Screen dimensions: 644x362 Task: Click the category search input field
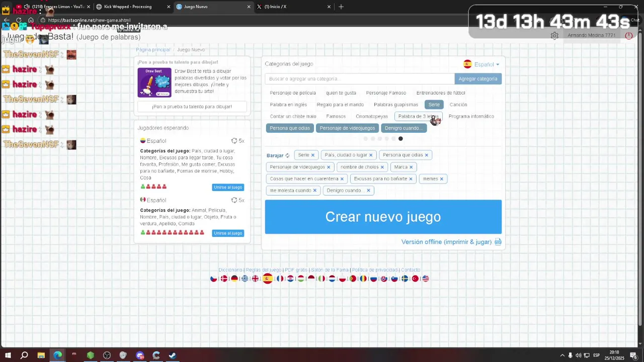tap(360, 79)
